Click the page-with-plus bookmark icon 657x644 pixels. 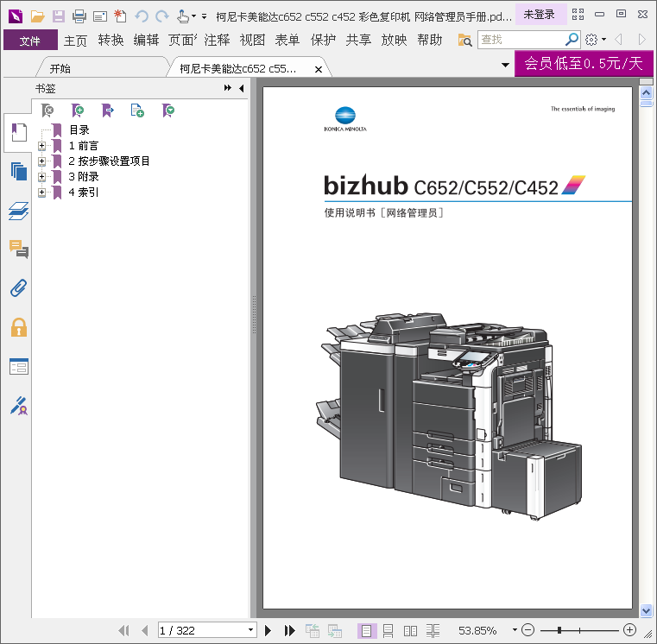(x=137, y=110)
